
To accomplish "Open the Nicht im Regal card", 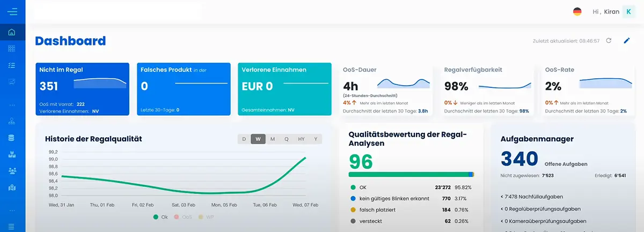I will click(x=83, y=89).
